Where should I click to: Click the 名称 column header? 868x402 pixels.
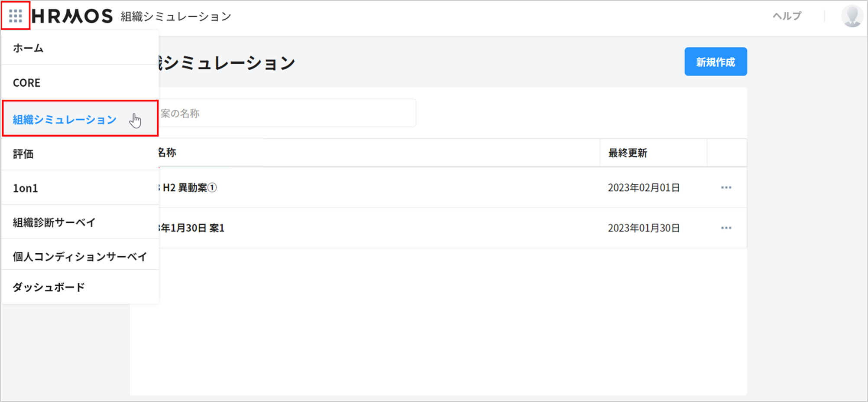click(x=168, y=153)
